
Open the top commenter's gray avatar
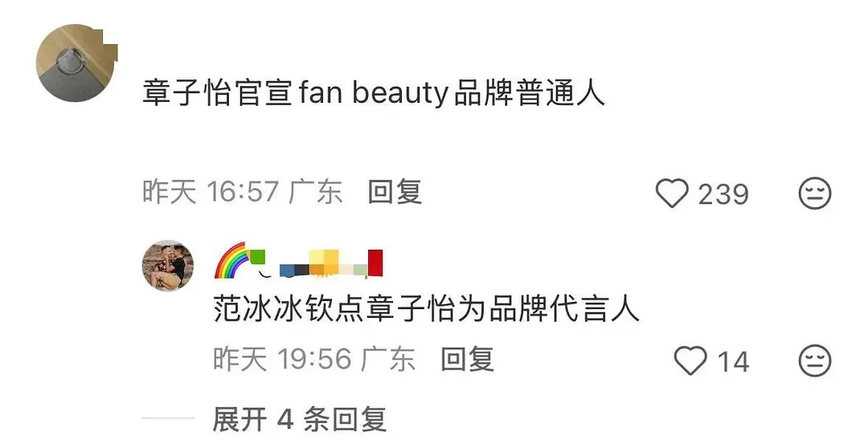[76, 63]
